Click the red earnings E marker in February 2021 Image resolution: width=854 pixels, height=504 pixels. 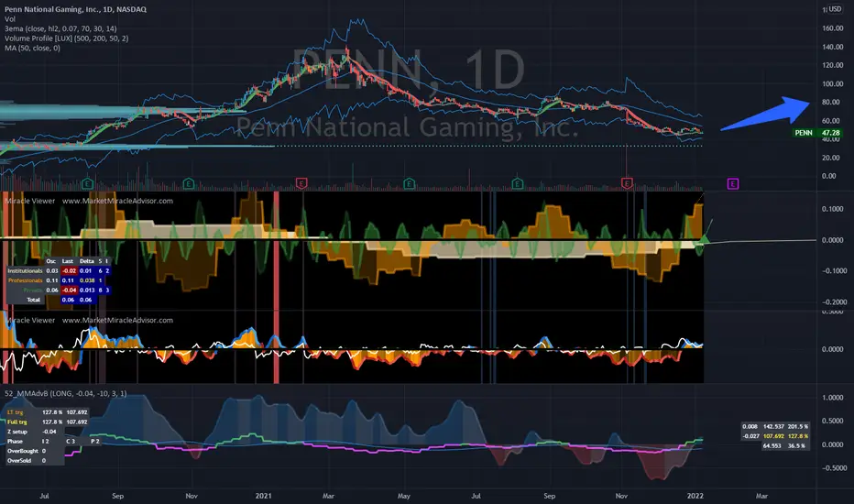[x=301, y=183]
